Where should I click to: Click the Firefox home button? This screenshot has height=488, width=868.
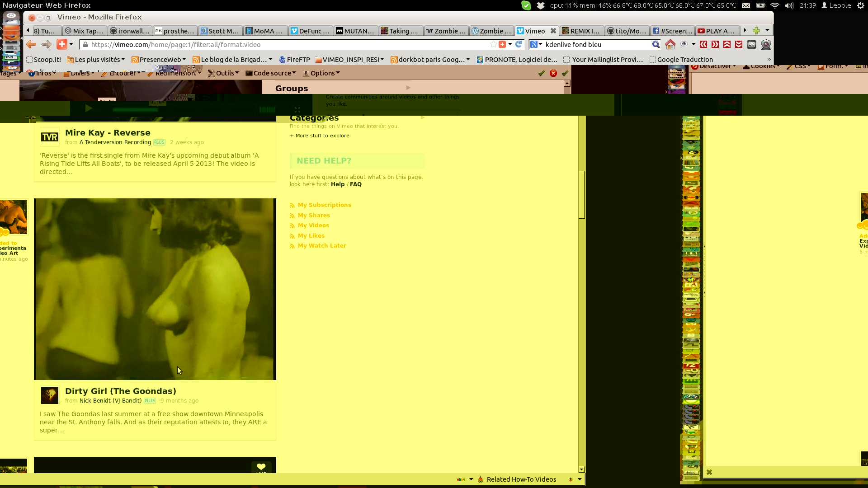670,44
